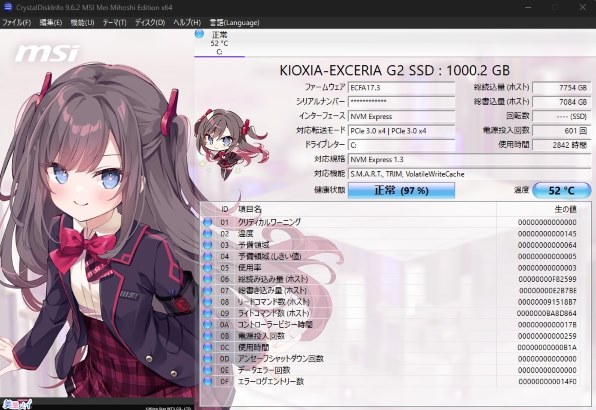
Task: Open the テーマ(T) menu
Action: click(x=114, y=22)
